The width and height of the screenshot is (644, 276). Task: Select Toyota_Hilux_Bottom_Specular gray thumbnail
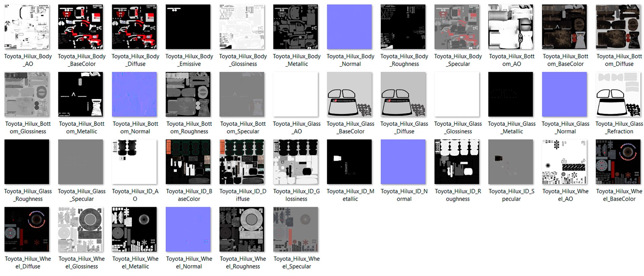[x=242, y=94]
